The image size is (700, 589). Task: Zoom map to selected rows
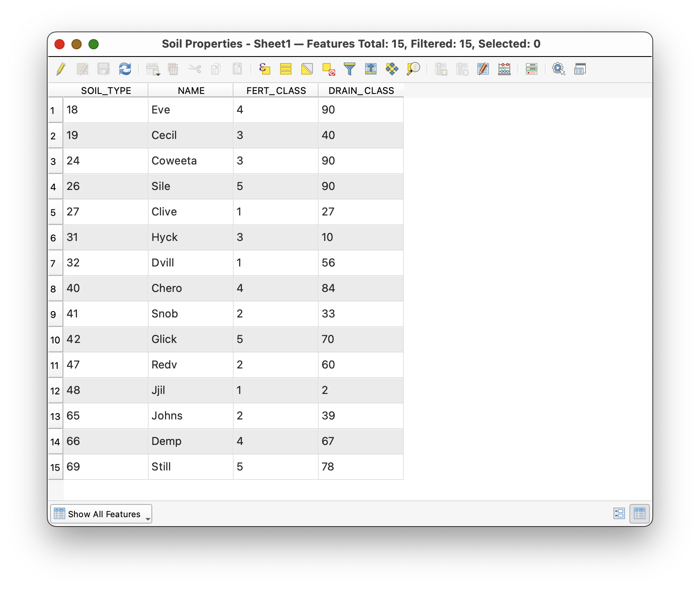[x=413, y=69]
